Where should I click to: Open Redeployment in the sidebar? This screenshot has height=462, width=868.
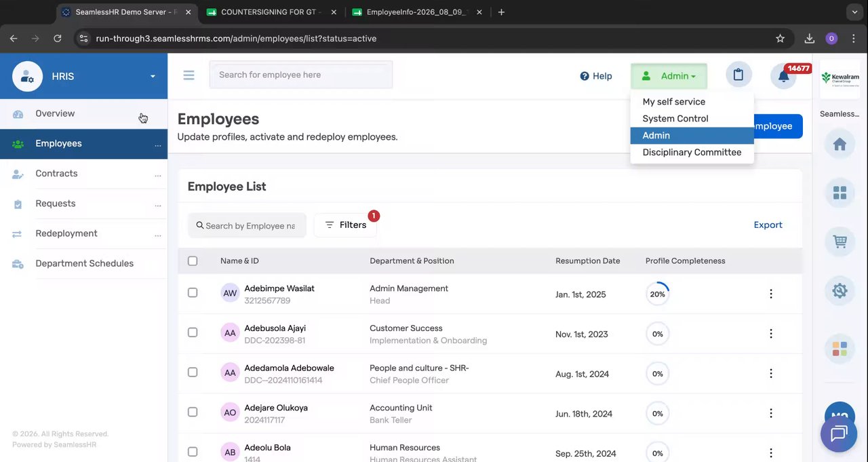point(83,233)
